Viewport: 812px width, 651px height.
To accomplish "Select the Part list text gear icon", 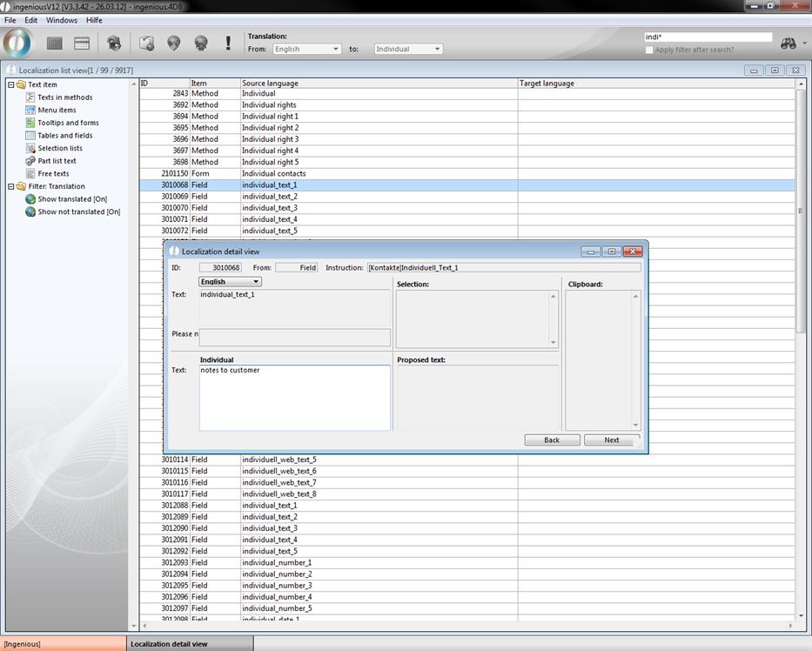I will click(30, 161).
